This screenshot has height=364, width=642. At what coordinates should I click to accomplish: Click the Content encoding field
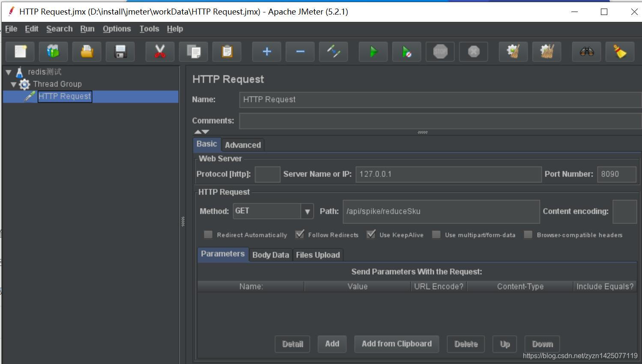625,212
